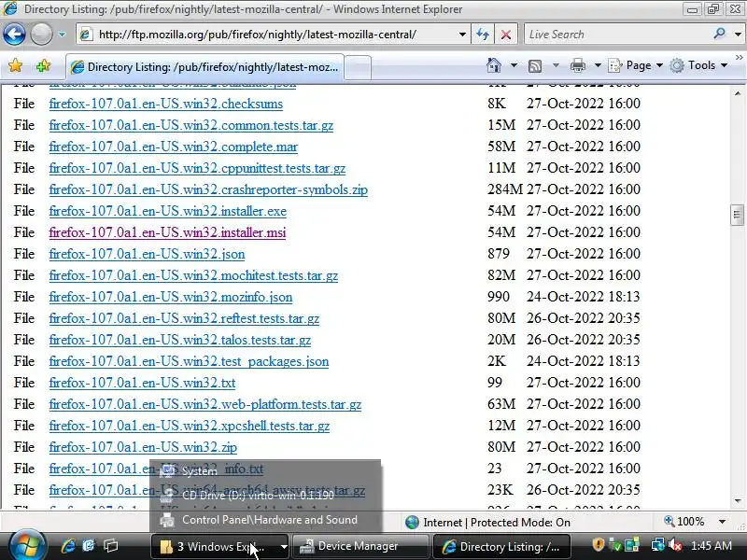Switch to Device Manager taskbar button
The height and width of the screenshot is (560, 747).
[x=361, y=546]
